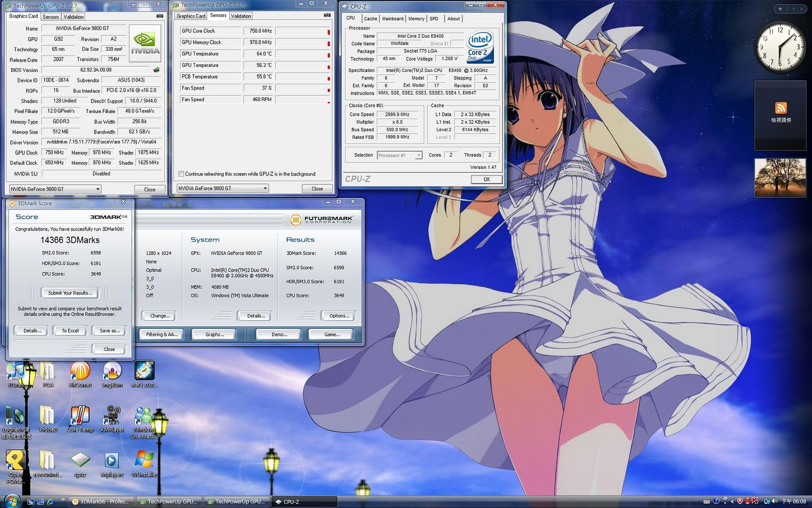This screenshot has height=508, width=812.
Task: Click Details button in 3DMark Score dialog
Action: coord(32,331)
